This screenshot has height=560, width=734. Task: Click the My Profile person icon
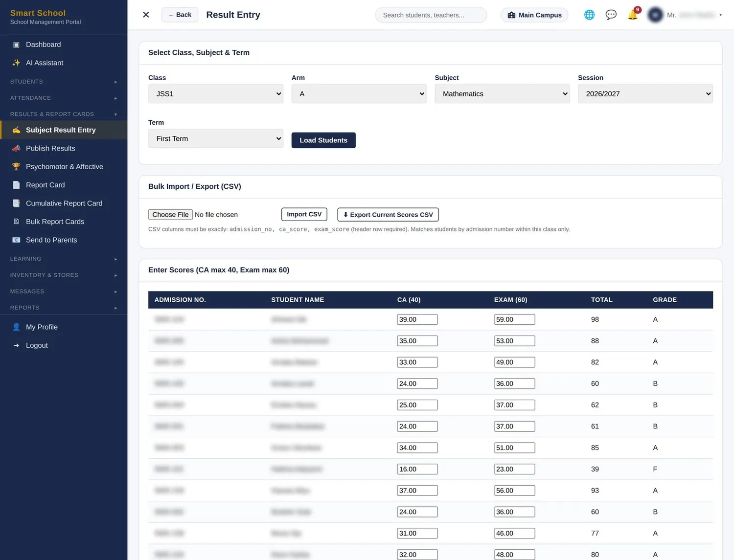click(16, 327)
